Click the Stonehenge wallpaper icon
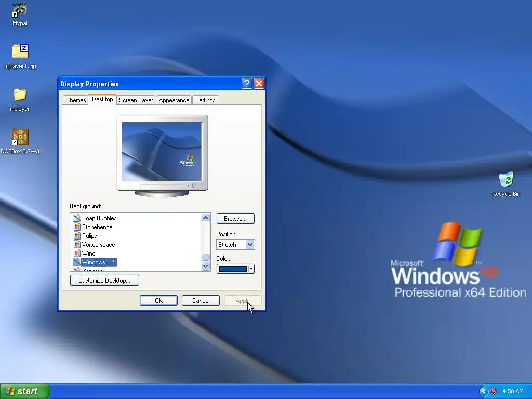Screen dimensions: 532x399 click(77, 227)
